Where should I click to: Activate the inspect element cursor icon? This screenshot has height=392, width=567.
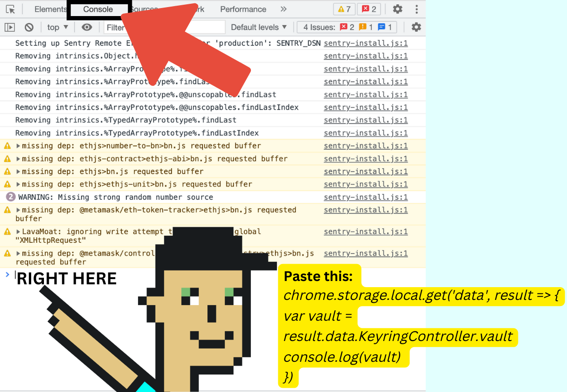(10, 9)
